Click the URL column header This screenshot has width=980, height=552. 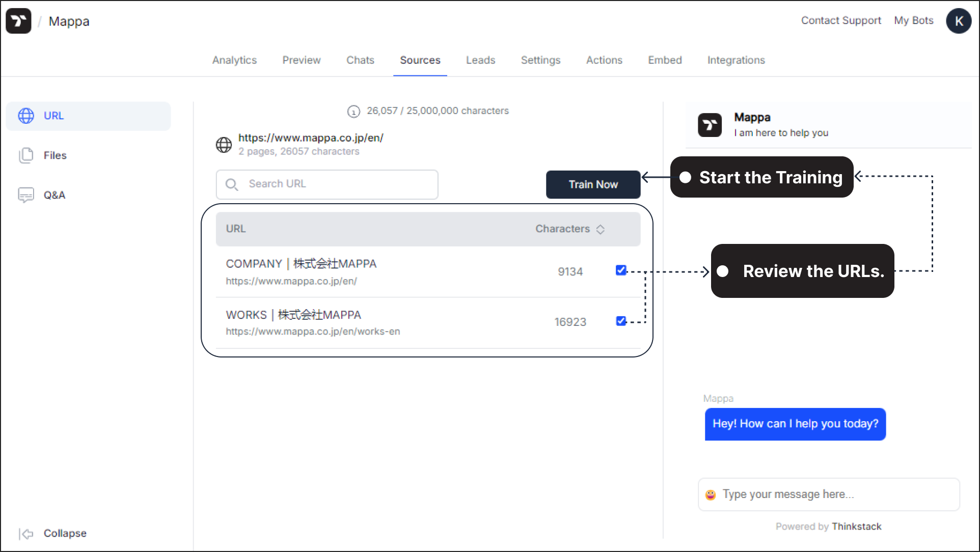pyautogui.click(x=236, y=229)
